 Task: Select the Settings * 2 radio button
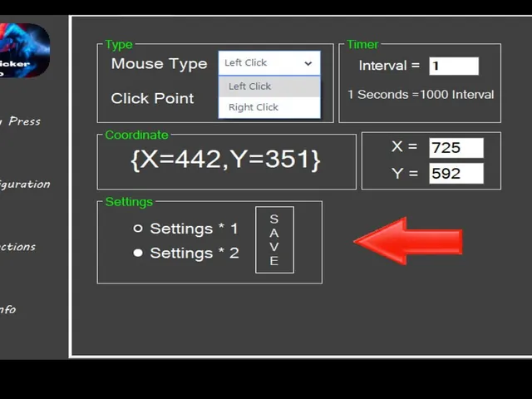pyautogui.click(x=138, y=253)
